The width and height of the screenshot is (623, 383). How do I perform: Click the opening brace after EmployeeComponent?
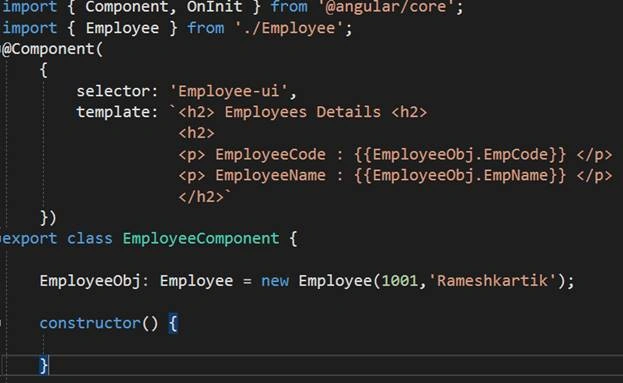[x=293, y=239]
